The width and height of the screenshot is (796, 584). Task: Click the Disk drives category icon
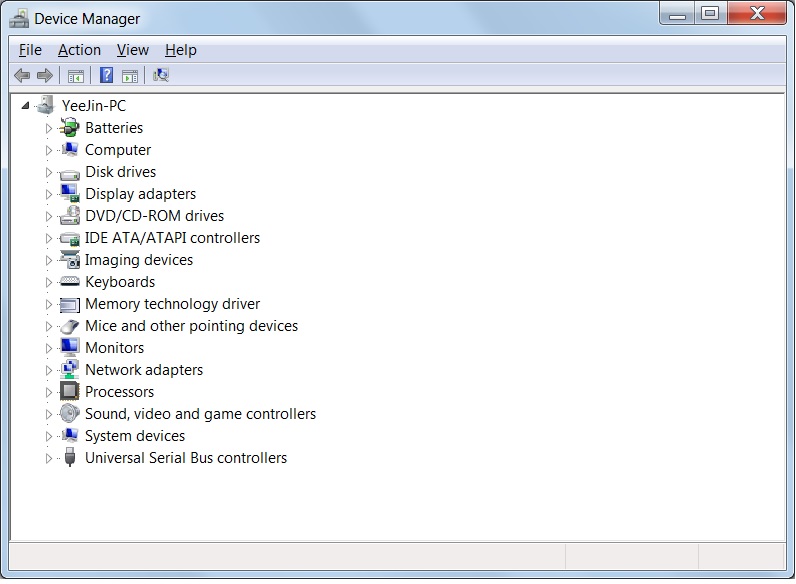(x=70, y=174)
